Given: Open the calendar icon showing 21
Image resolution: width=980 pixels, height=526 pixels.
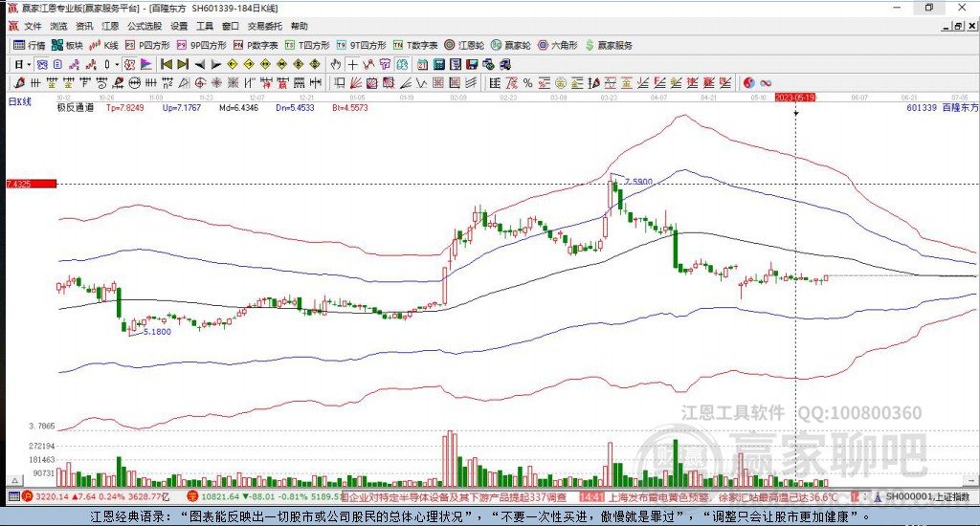Looking at the screenshot, I should point(422,64).
